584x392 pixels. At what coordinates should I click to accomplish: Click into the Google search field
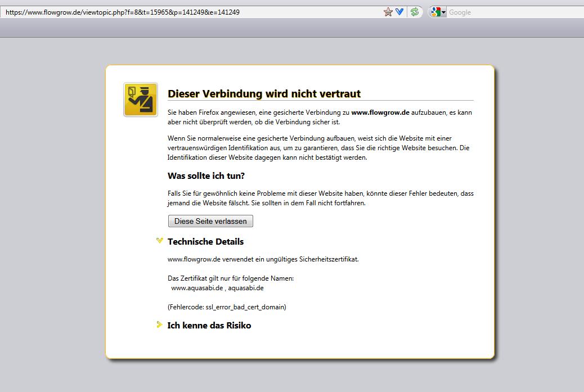coord(515,12)
